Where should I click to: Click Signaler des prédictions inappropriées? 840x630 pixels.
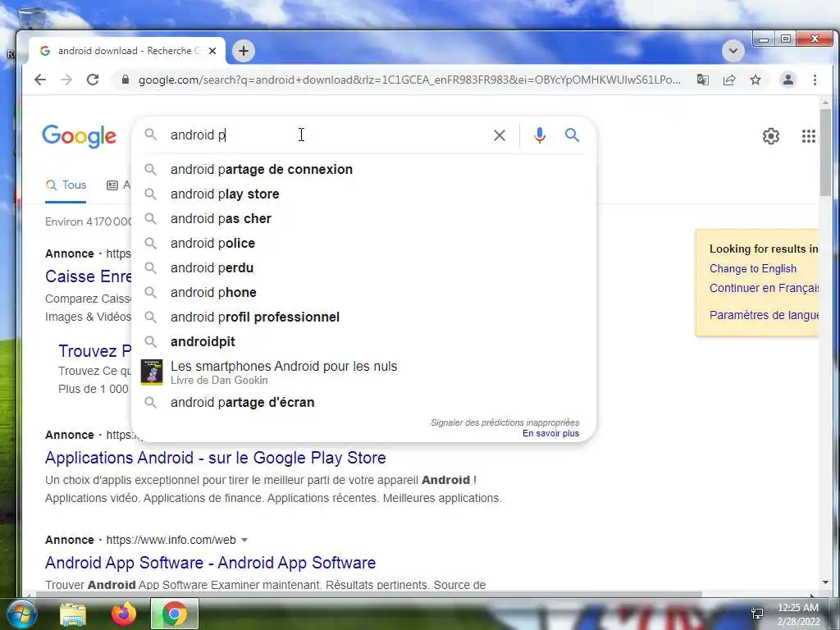click(x=504, y=422)
